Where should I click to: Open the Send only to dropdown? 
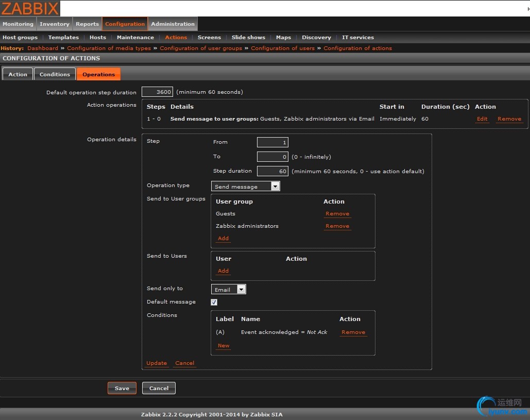click(x=229, y=290)
